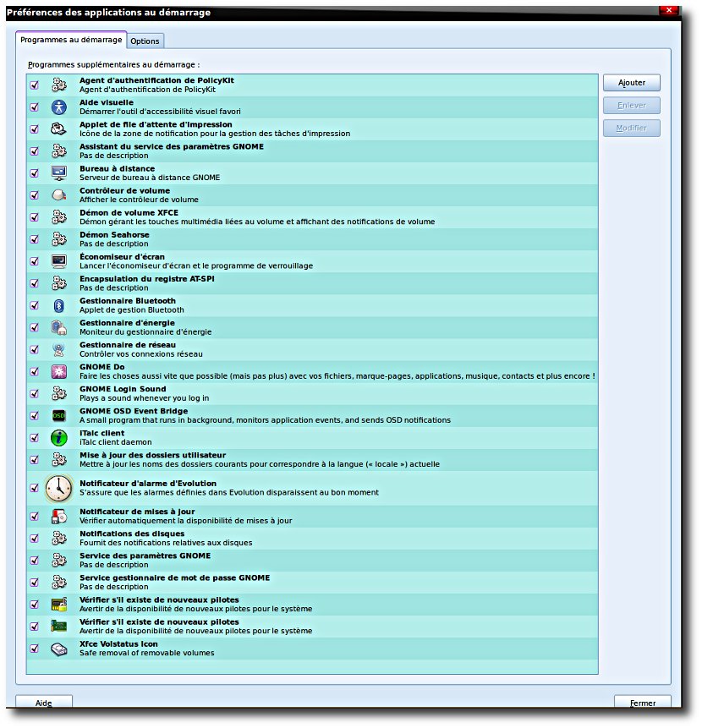Select the Bluetooth icon of Gestionnaire Bluetooth

(59, 305)
